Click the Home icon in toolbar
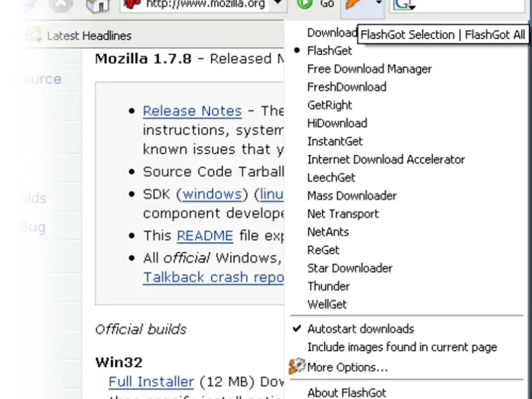The image size is (532, 399). [x=98, y=5]
